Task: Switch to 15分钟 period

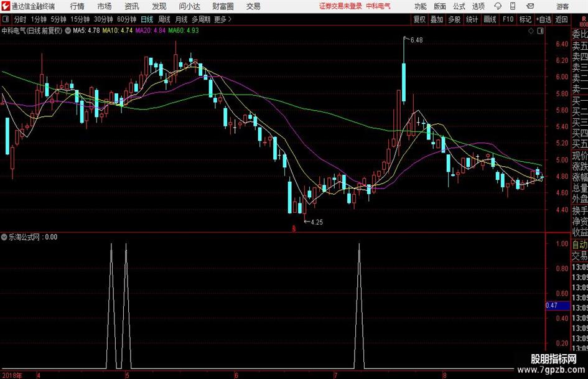Action: (80, 19)
